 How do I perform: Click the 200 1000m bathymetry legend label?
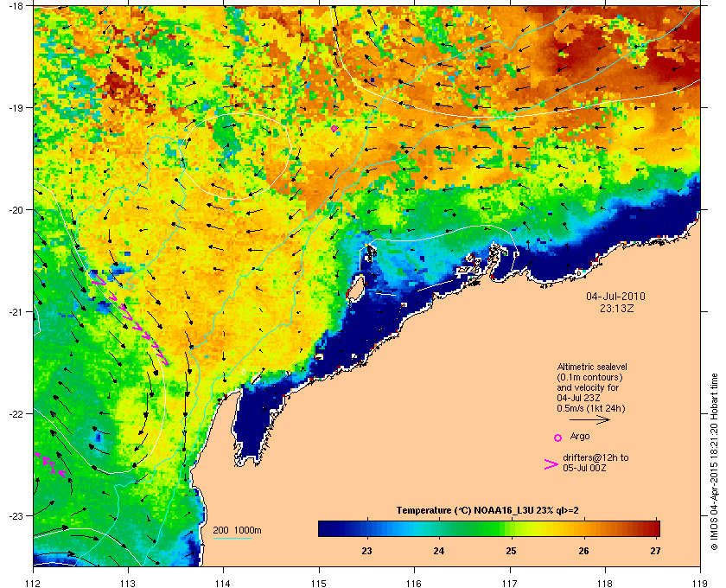[x=237, y=530]
